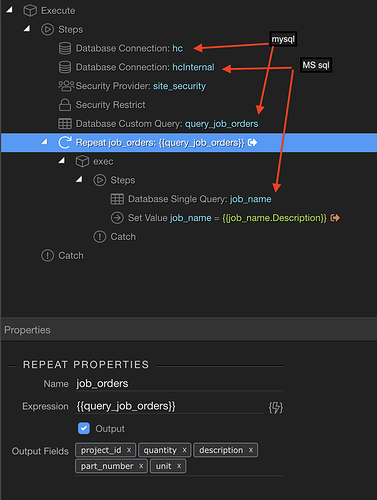Click the Security Restrict padlock icon
Image resolution: width=377 pixels, height=500 pixels.
(65, 105)
